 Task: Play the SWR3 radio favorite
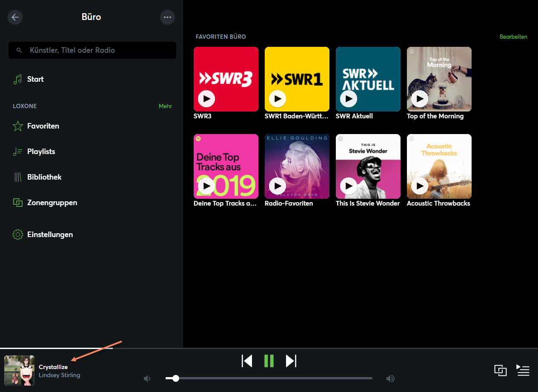click(206, 99)
